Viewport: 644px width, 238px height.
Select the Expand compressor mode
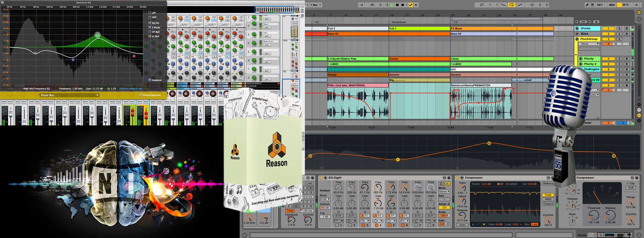[x=548, y=204]
